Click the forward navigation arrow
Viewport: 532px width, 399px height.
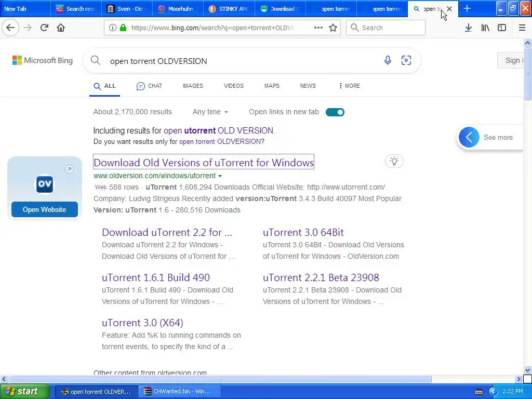(28, 28)
